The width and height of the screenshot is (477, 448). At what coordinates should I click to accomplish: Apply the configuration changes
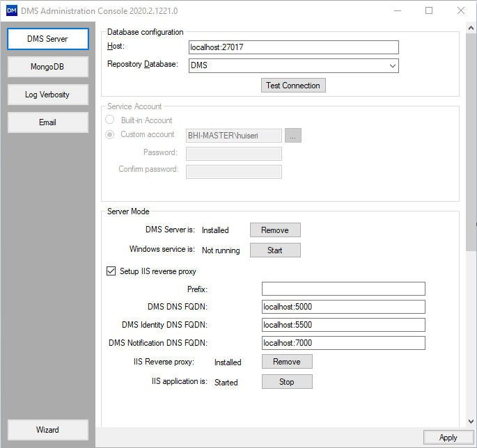(448, 438)
